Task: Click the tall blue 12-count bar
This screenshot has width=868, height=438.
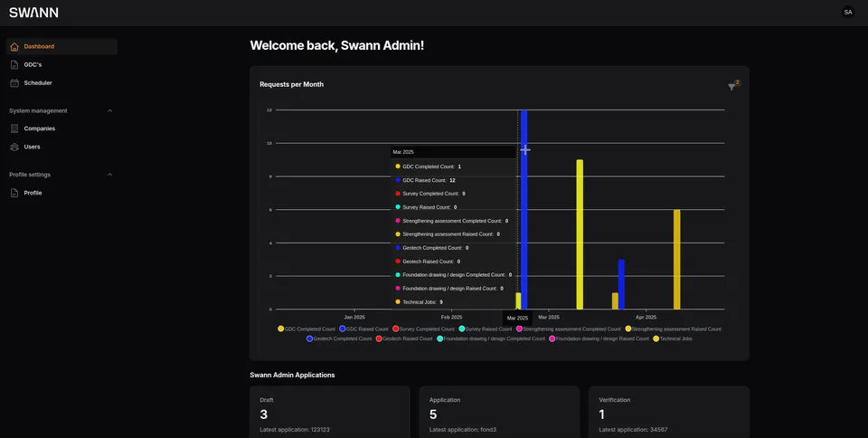Action: [524, 210]
